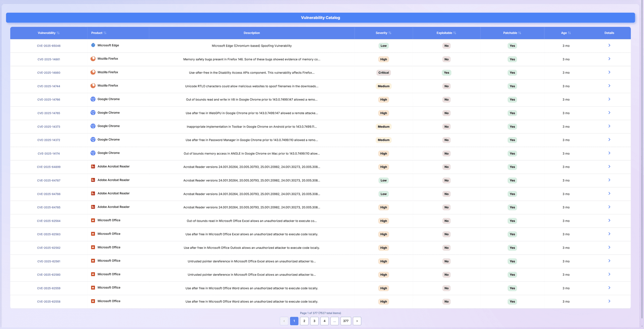Click the Description column header

pos(252,33)
